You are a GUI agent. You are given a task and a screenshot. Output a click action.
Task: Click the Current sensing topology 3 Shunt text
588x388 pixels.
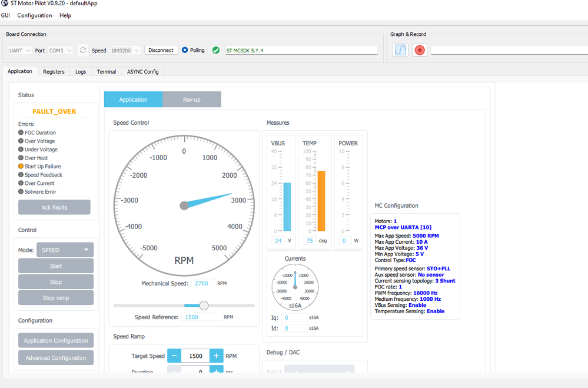point(415,281)
